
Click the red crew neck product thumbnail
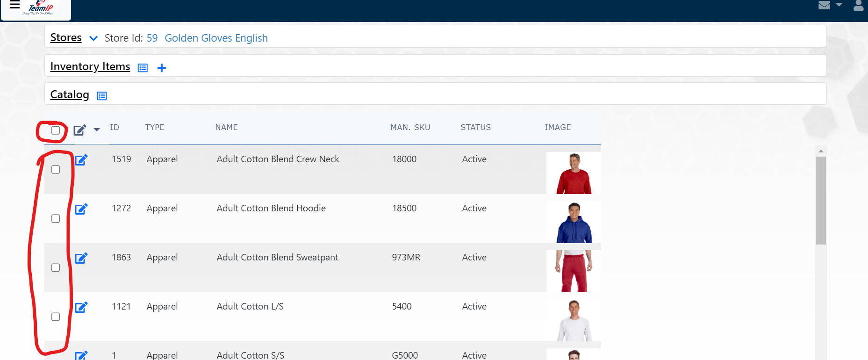click(x=574, y=173)
